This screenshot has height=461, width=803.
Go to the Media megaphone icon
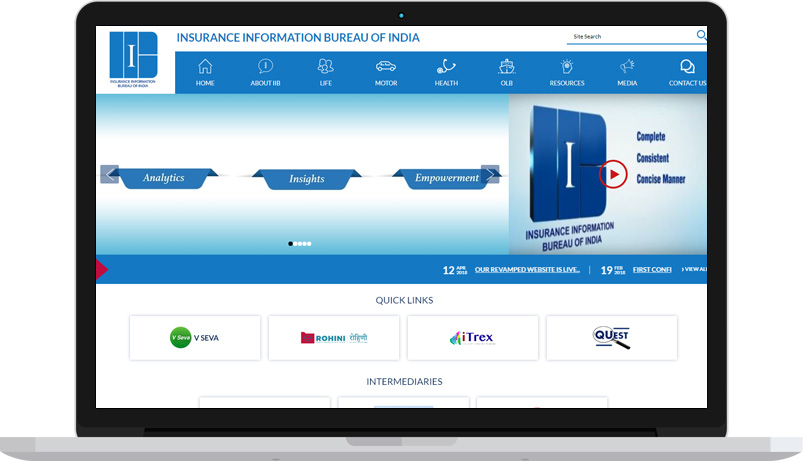click(627, 66)
